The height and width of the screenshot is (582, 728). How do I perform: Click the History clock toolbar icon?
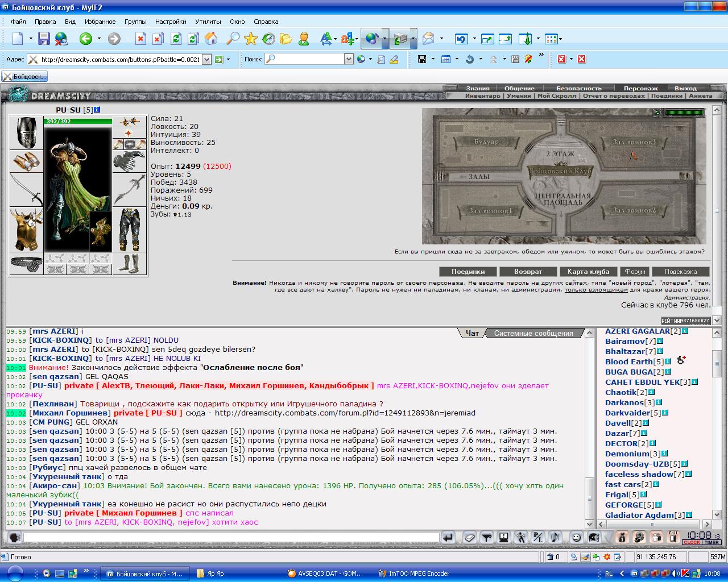click(268, 39)
